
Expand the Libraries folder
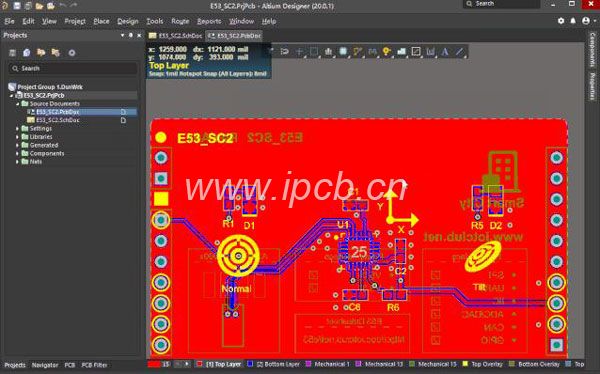(17, 137)
